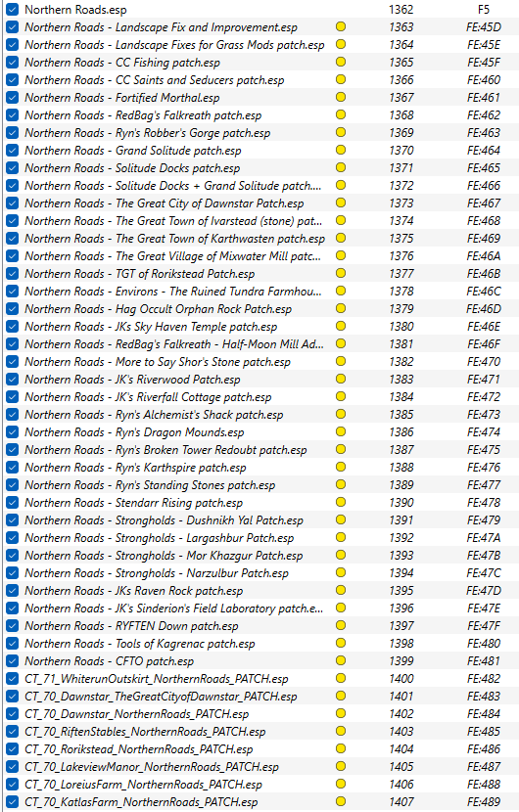Click yellow flag icon for Ryn's Karthspire patch.esp

click(x=341, y=467)
